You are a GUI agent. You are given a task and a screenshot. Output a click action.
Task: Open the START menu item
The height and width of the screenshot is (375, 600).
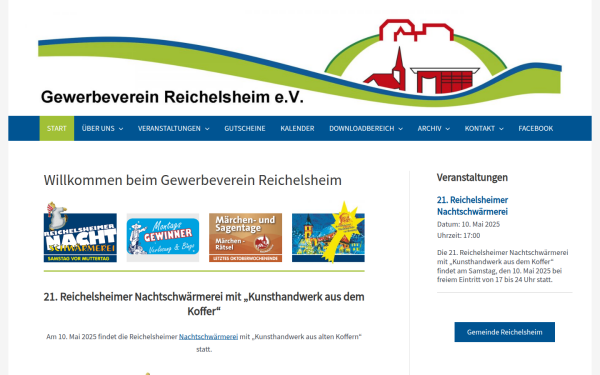(x=57, y=129)
